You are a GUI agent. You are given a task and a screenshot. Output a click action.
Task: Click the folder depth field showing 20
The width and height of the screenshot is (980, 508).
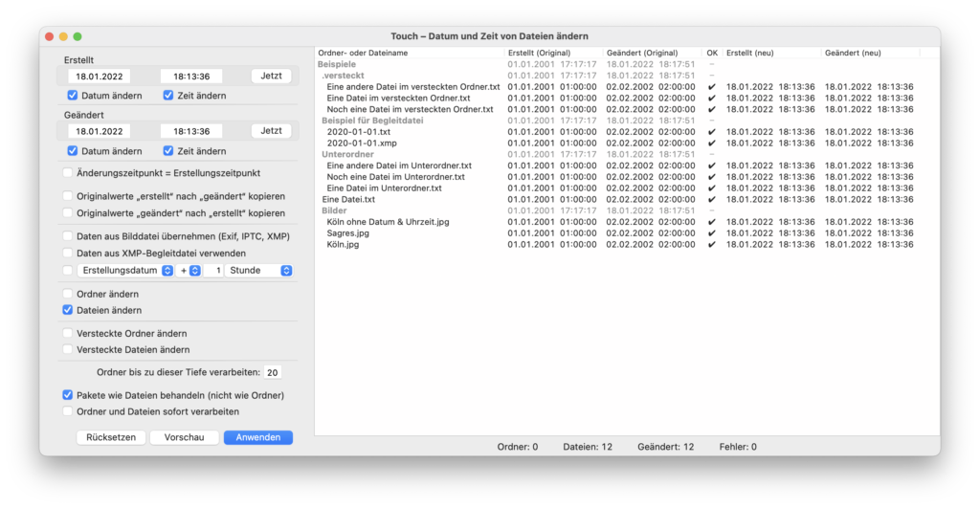pyautogui.click(x=273, y=372)
